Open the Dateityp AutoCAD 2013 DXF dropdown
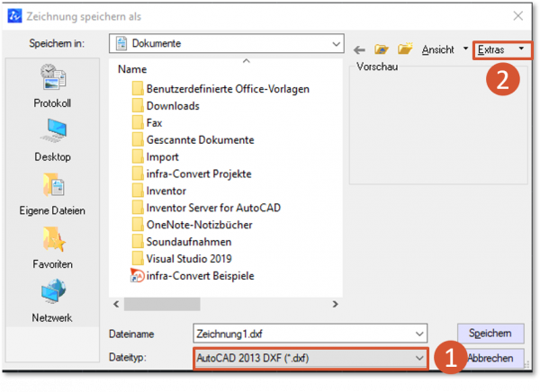Screen dimensions: 540x392 (x=310, y=358)
